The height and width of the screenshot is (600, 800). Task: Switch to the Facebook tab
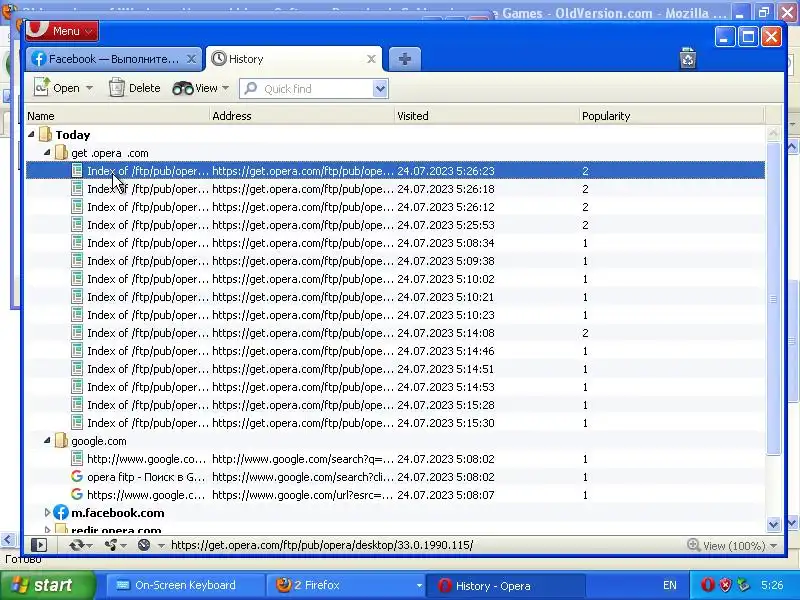click(x=113, y=59)
